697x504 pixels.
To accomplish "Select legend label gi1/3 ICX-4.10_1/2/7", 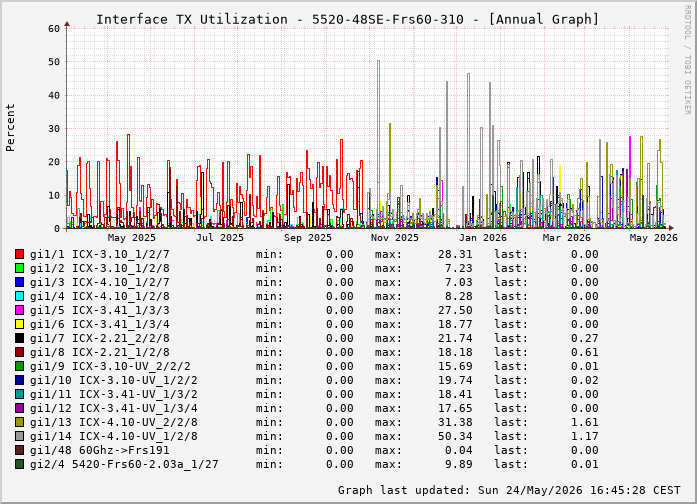I will pos(100,282).
